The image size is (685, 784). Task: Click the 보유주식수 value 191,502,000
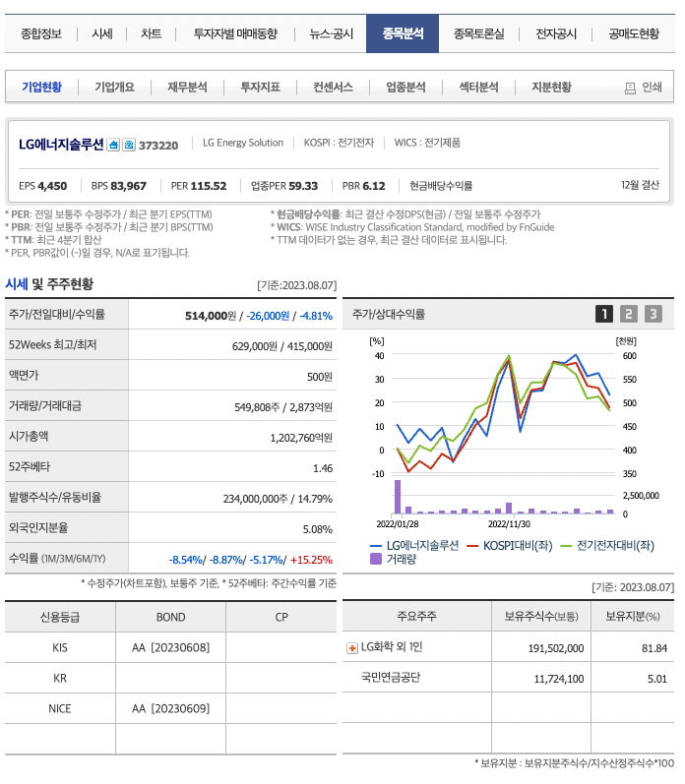tap(556, 648)
